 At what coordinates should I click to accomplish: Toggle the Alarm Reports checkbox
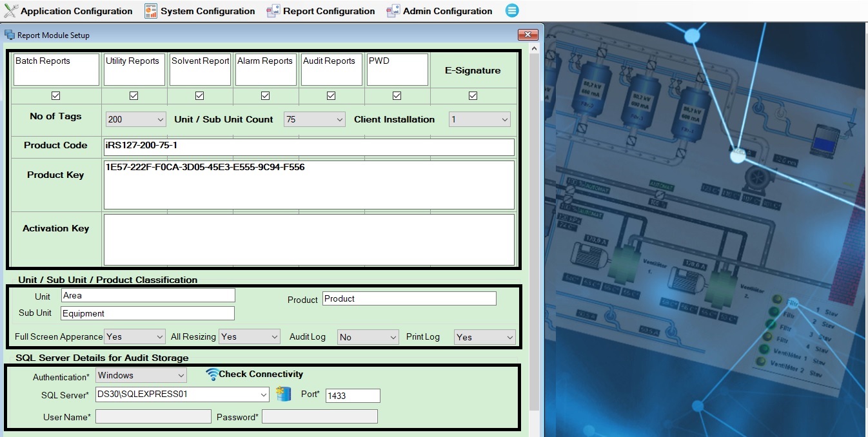265,95
